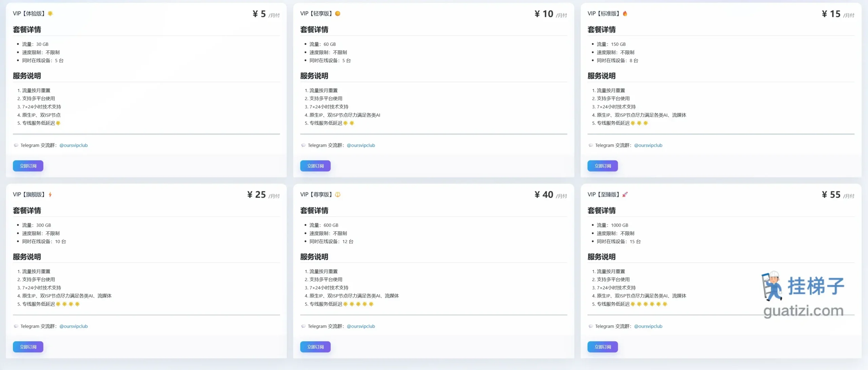Viewport: 868px width, 370px height.
Task: Click the speech bubble icon in 旗舰版 card
Action: pyautogui.click(x=16, y=326)
